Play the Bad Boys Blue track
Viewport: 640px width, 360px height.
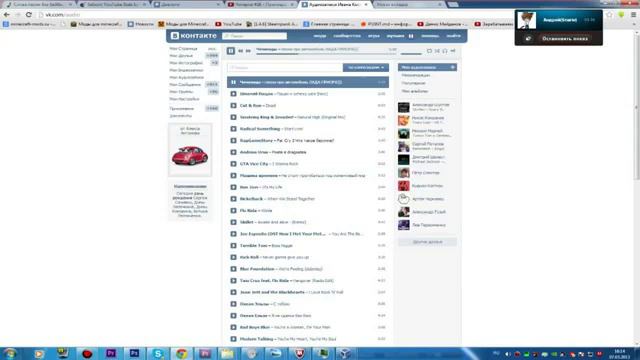tap(233, 327)
